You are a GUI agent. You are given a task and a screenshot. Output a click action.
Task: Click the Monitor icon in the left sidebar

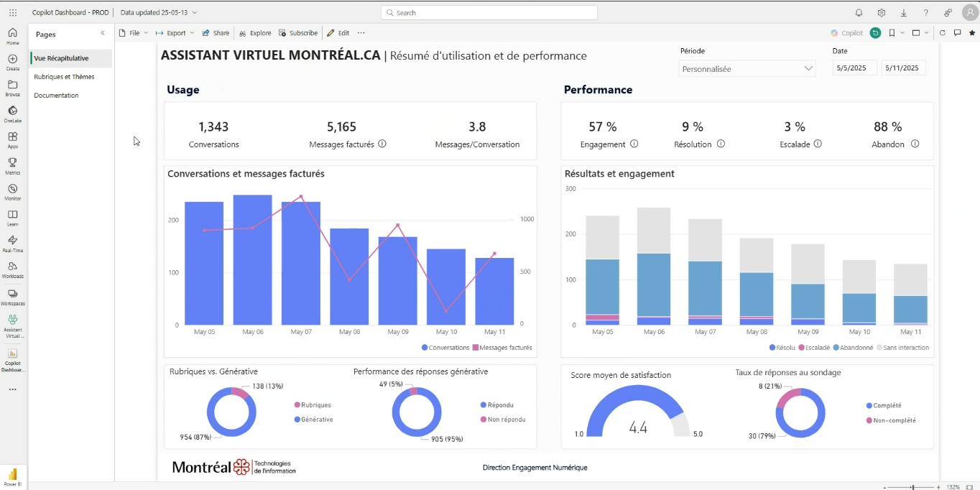(x=11, y=190)
